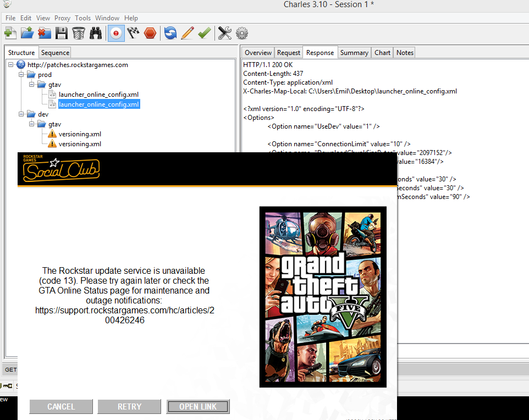Switch to the Structure tab

tap(21, 53)
